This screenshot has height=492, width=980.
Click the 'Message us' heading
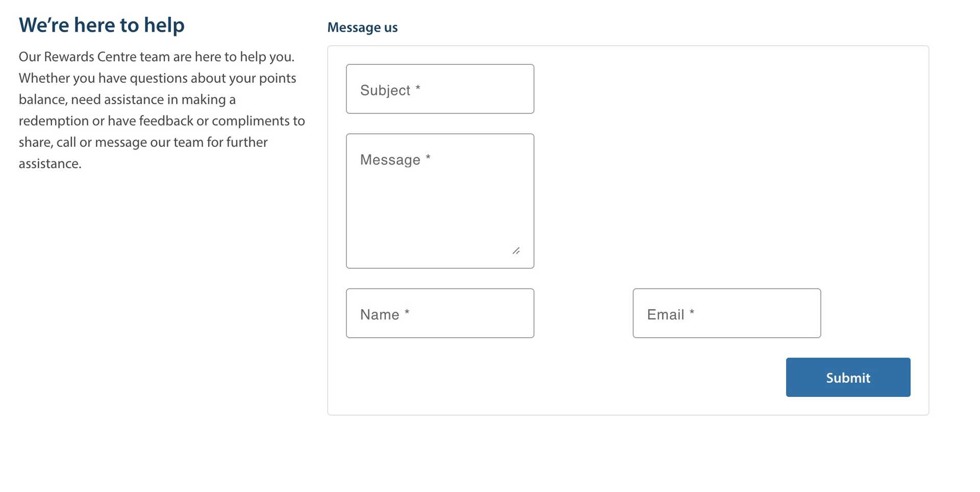click(362, 28)
